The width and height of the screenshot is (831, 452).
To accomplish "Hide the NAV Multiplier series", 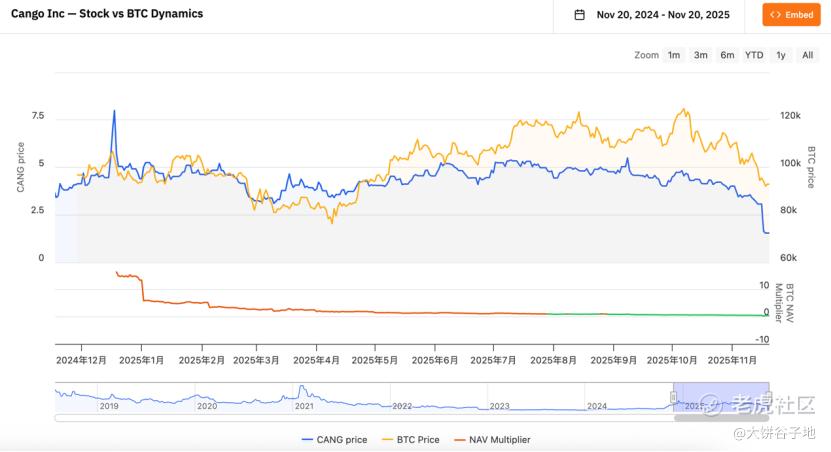I will pos(497,439).
